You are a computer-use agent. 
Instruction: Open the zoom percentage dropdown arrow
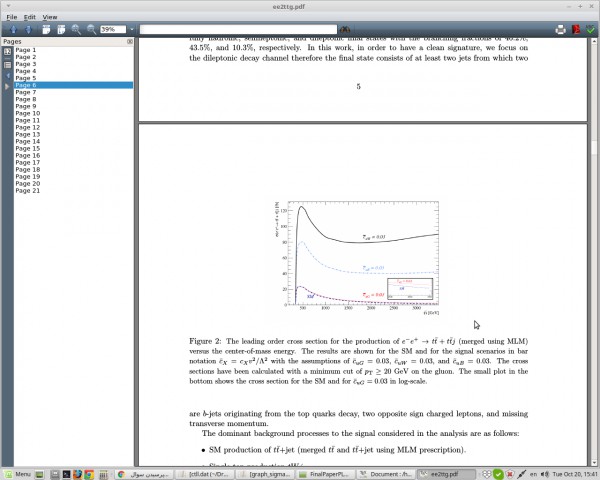click(x=132, y=30)
